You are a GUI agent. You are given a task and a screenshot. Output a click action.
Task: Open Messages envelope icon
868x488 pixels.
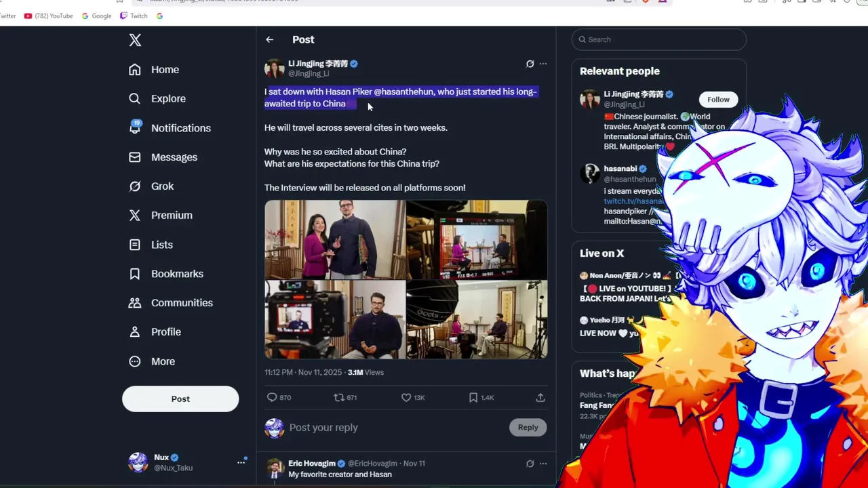[x=135, y=157]
